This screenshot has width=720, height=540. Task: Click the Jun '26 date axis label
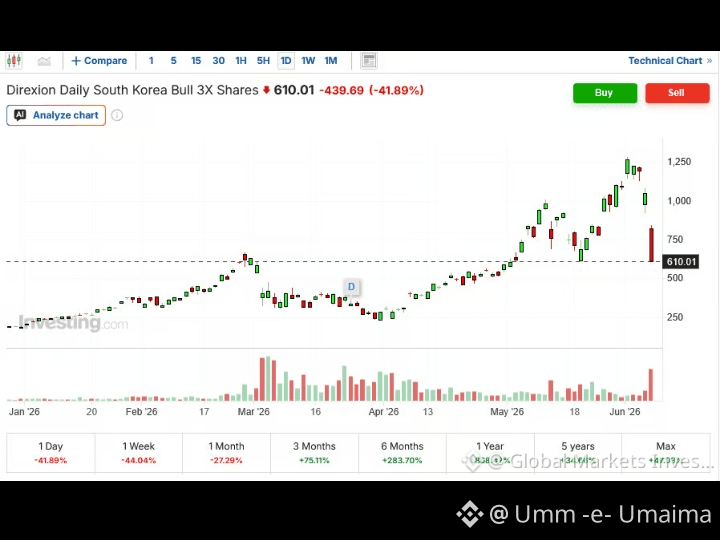coord(624,411)
